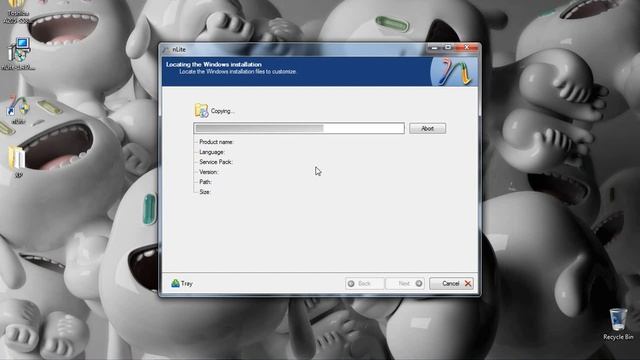Screen dimensions: 640x360
Task: Click "Locating the Windows installation" heading
Action: pos(214,64)
